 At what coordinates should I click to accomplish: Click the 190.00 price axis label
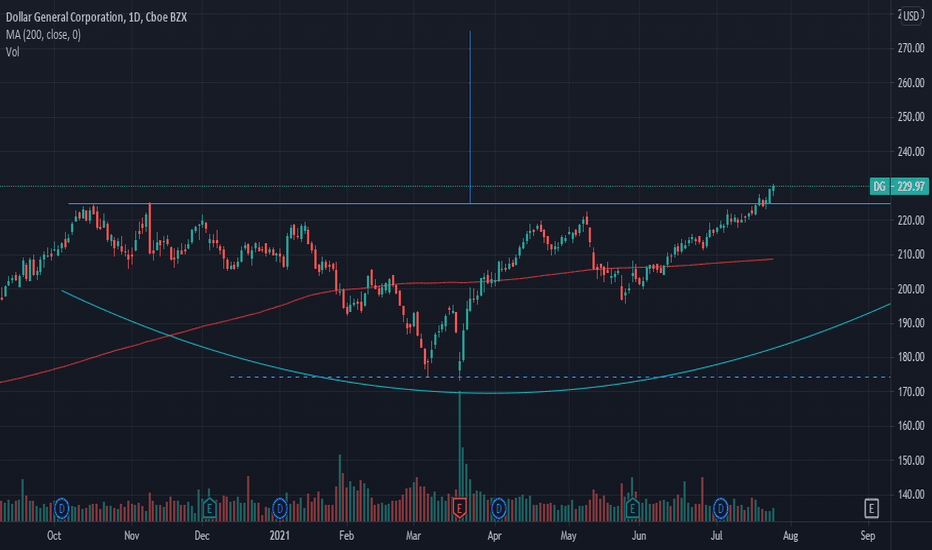[911, 323]
